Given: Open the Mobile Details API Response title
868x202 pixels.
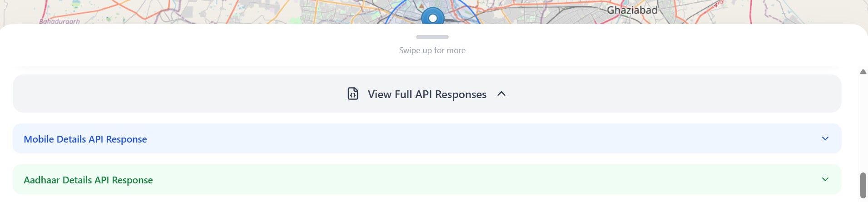Looking at the screenshot, I should (x=85, y=139).
